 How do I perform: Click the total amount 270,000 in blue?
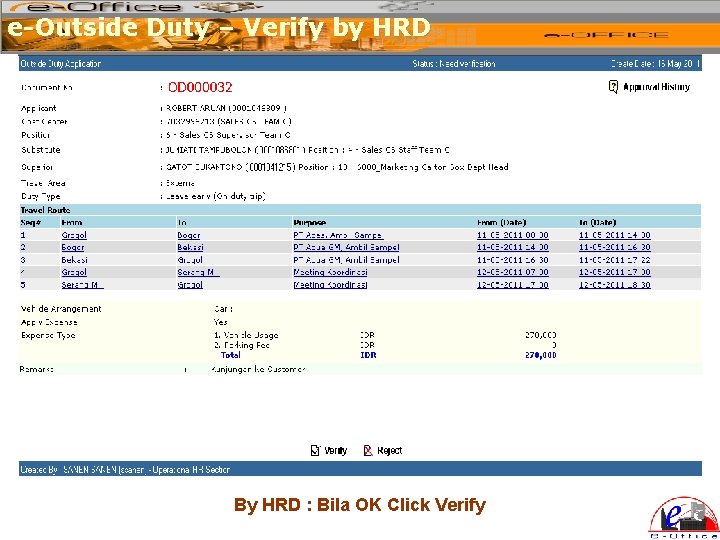pos(540,355)
